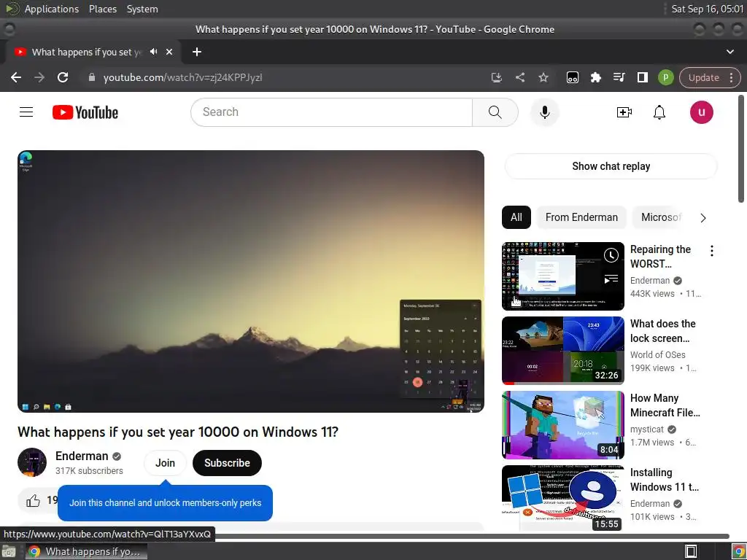Open Chrome three-dot menu
Viewport: 747px width, 560px height.
731,77
